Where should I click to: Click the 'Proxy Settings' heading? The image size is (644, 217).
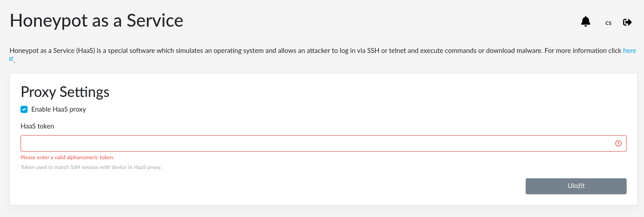pos(65,92)
